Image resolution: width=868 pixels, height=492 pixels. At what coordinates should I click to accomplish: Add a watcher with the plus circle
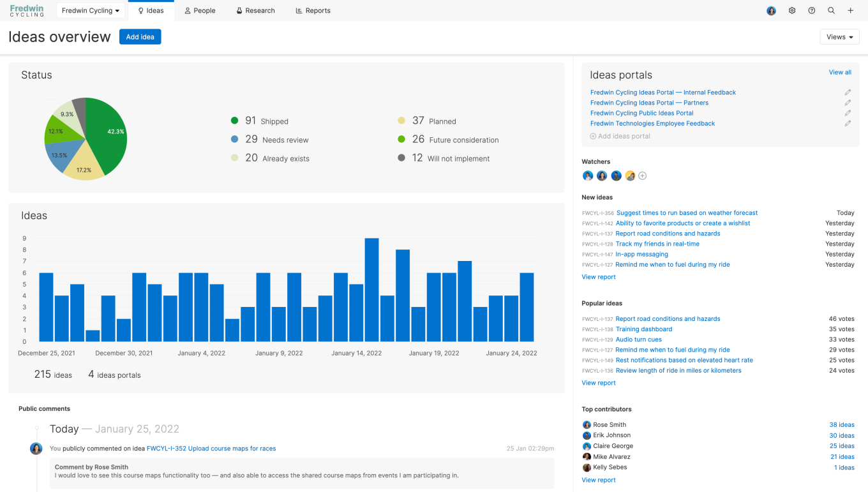643,175
